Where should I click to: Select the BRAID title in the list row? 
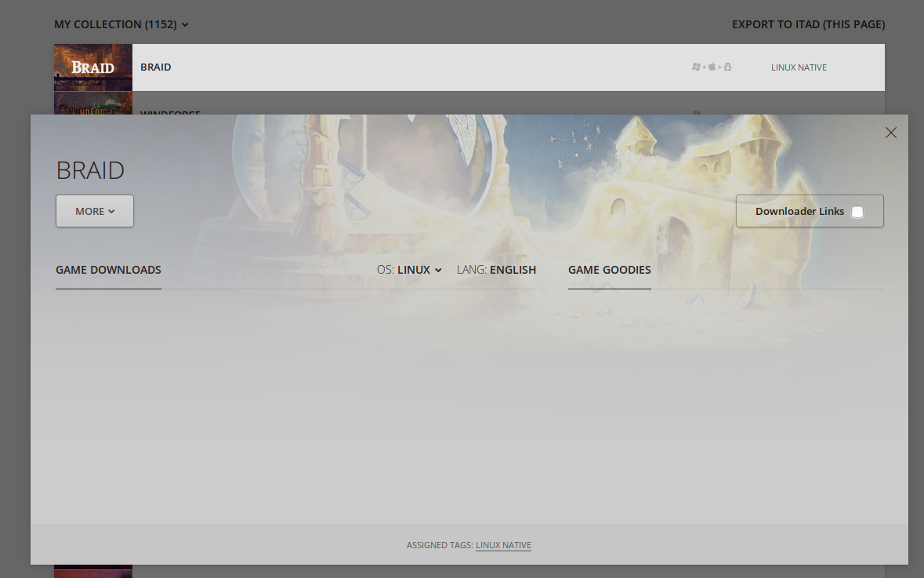click(x=156, y=67)
